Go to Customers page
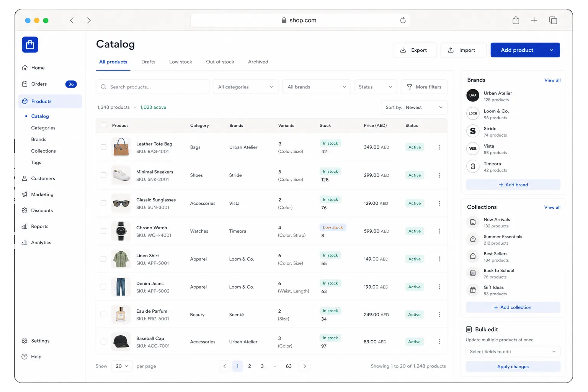 [x=38, y=178]
